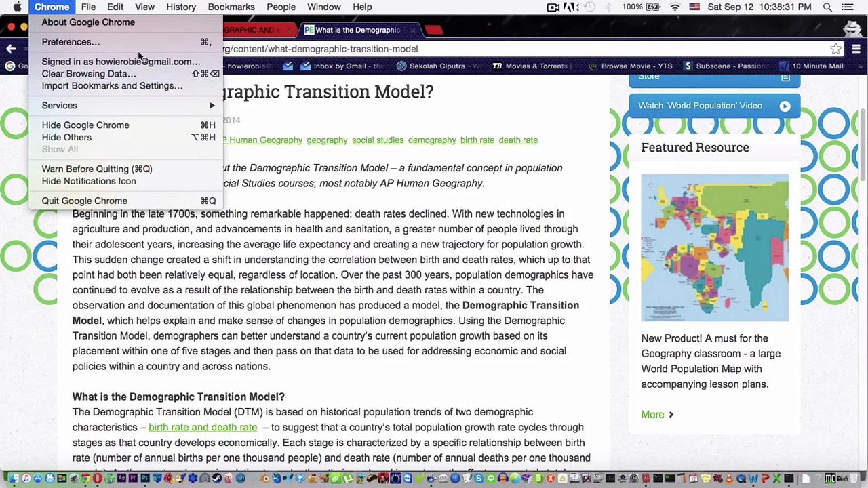Follow the 'birth rate and death rate' link
Viewport: 868px width, 488px height.
pos(203,427)
